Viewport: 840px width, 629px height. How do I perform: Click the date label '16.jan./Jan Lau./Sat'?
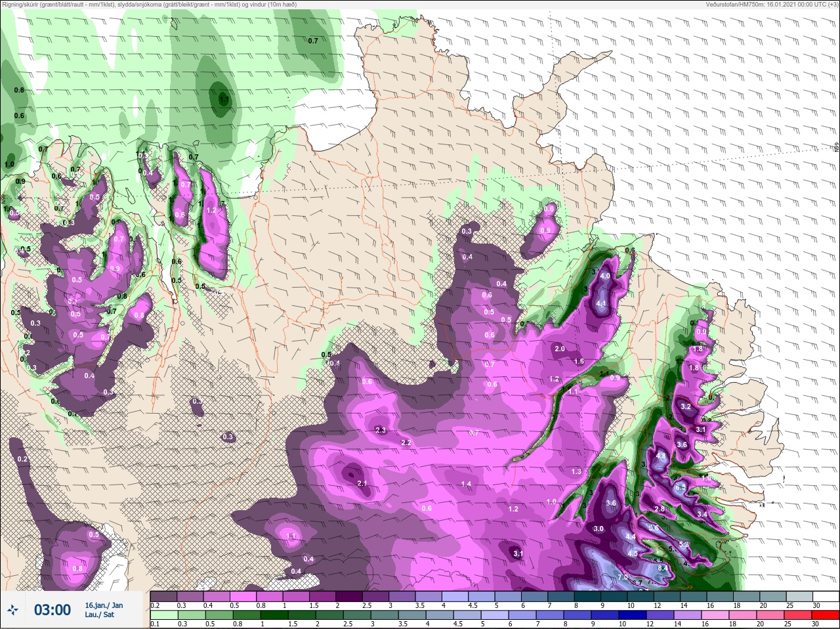(x=104, y=609)
